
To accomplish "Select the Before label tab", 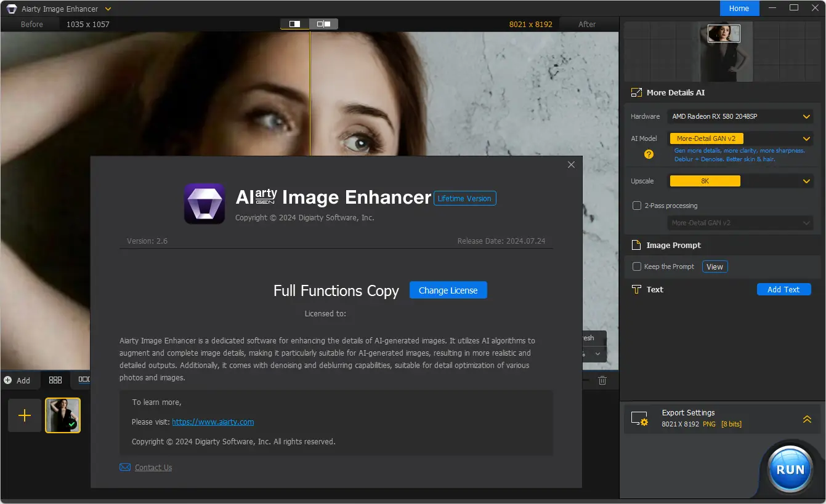I will pos(32,25).
